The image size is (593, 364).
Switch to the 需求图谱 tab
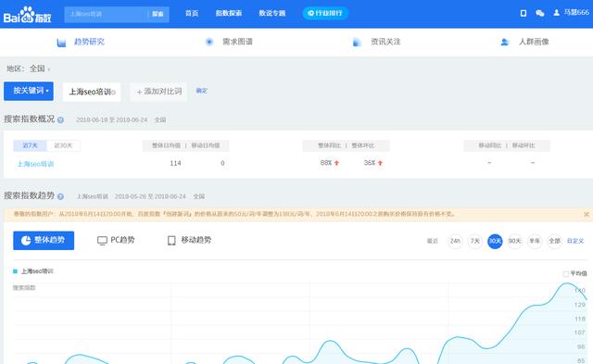[237, 42]
